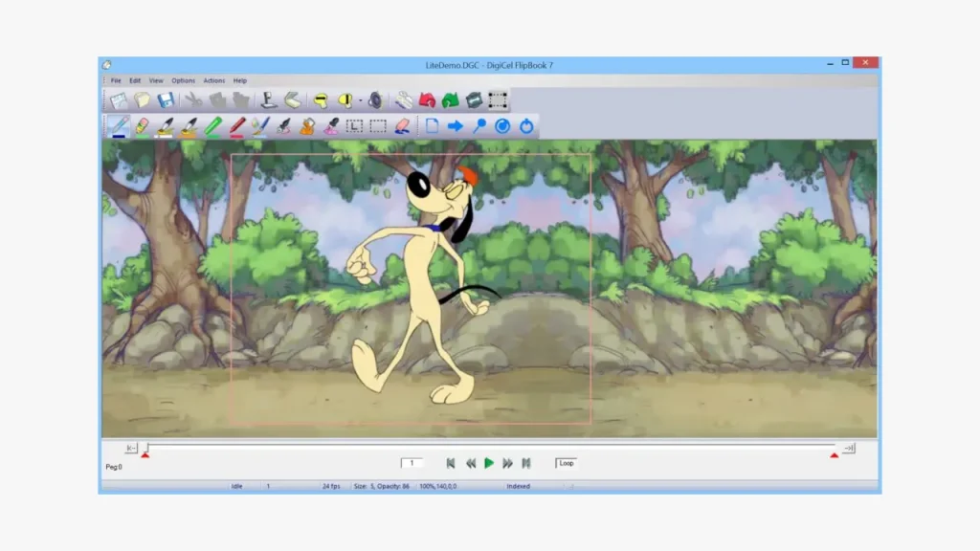Image resolution: width=980 pixels, height=551 pixels.
Task: Select the orange paint bucket fill tool
Action: 307,126
